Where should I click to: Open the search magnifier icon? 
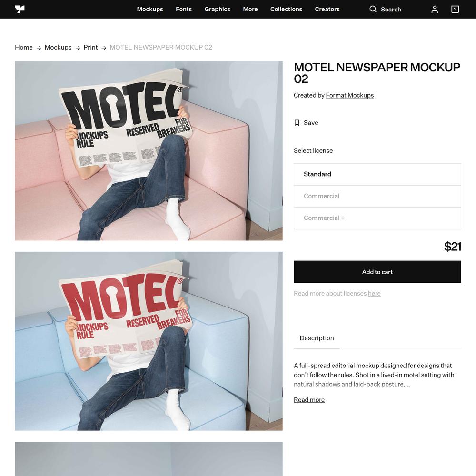373,9
